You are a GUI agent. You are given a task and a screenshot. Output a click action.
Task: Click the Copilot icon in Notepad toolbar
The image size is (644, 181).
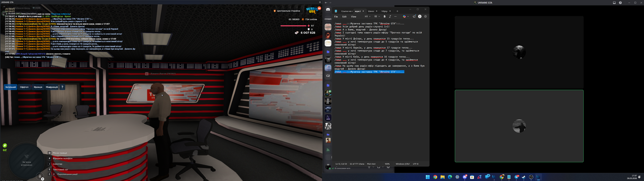coord(405,17)
